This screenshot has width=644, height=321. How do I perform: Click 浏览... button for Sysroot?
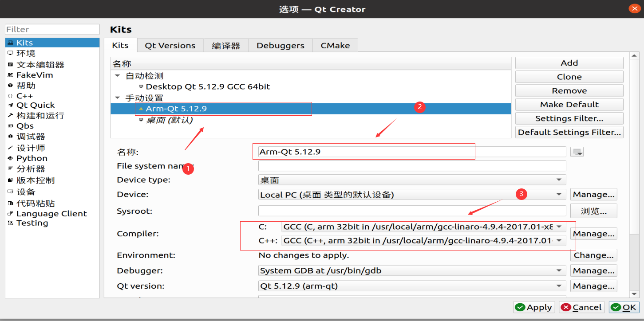coord(593,211)
